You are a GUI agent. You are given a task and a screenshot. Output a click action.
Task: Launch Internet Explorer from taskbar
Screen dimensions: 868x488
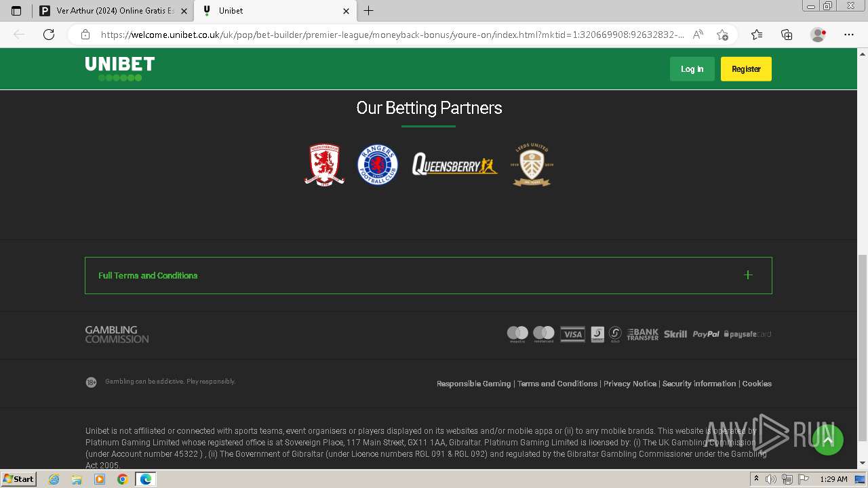point(54,479)
